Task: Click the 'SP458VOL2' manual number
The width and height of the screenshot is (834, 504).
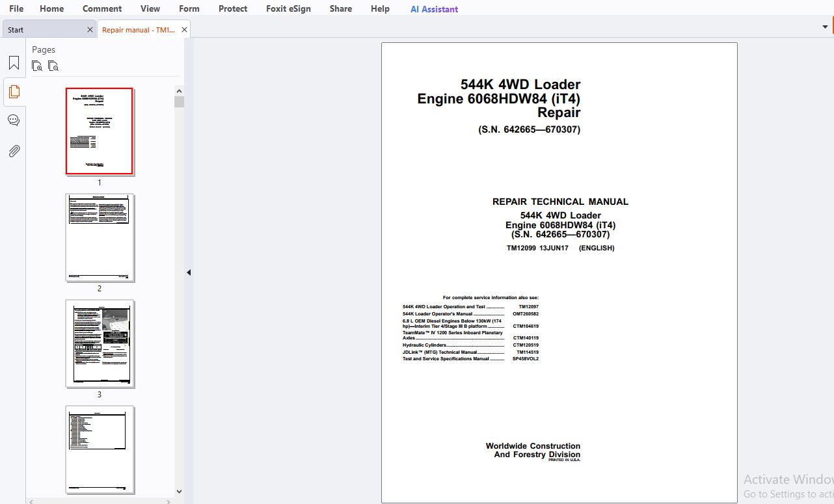Action: coord(526,359)
